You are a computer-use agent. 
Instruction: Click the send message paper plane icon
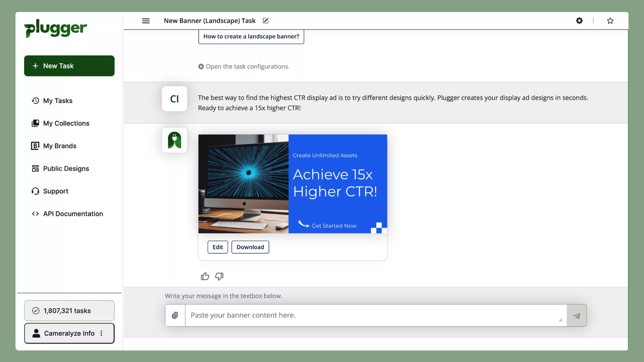tap(577, 315)
